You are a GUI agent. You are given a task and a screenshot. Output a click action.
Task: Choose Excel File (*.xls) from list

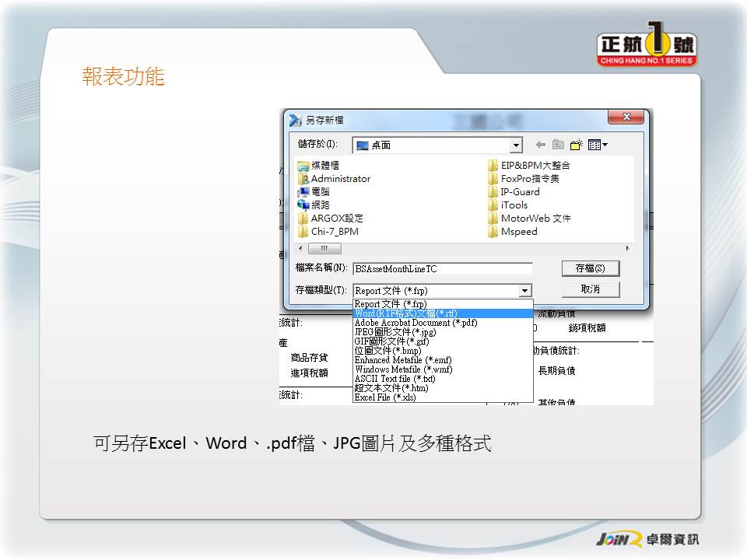click(x=385, y=397)
